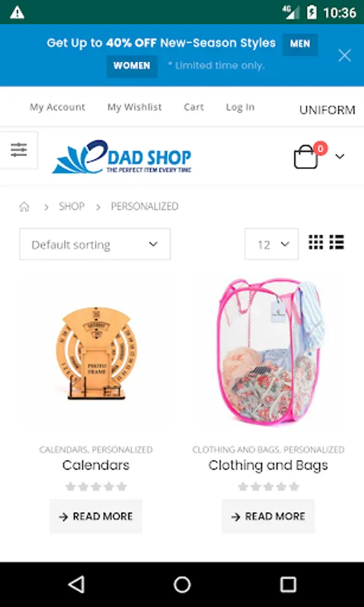Click the MEN promo button
Viewport: 364px width, 607px height.
point(300,44)
